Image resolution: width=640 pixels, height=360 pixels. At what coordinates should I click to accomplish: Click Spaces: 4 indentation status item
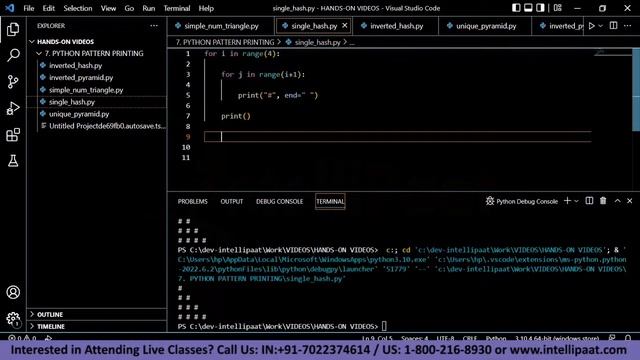414,338
